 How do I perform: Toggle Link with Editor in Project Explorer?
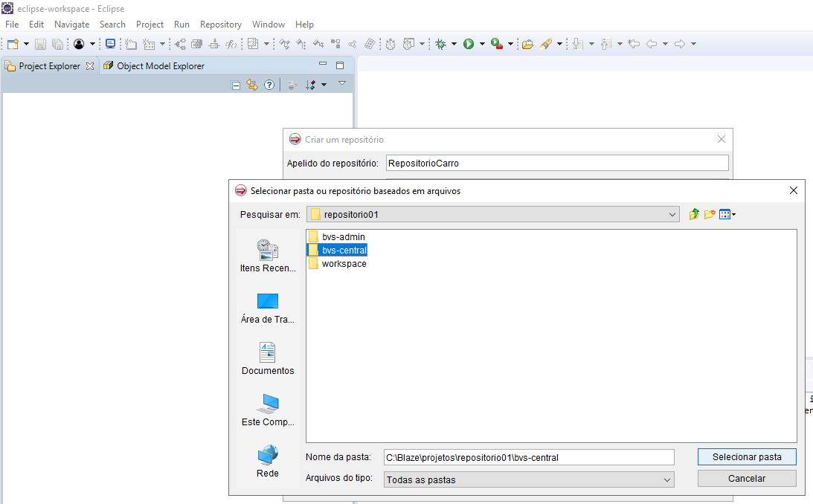252,84
